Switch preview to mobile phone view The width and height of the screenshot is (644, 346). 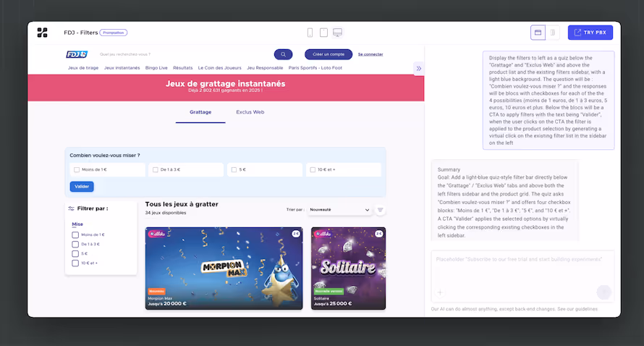click(x=310, y=33)
